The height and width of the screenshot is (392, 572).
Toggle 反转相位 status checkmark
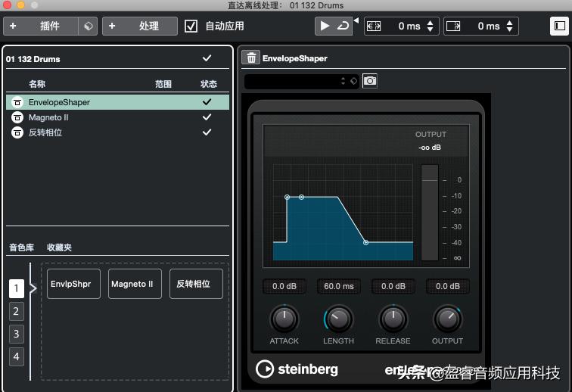click(207, 132)
